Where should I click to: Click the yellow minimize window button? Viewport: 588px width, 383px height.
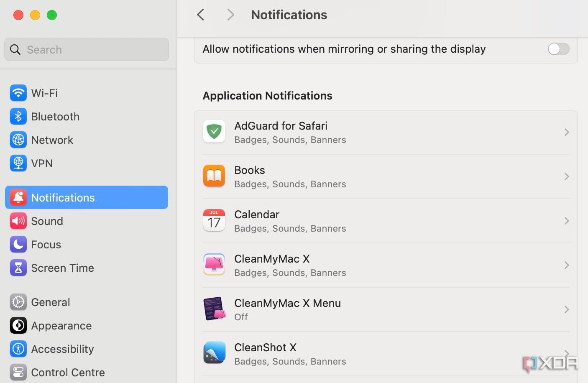[35, 15]
